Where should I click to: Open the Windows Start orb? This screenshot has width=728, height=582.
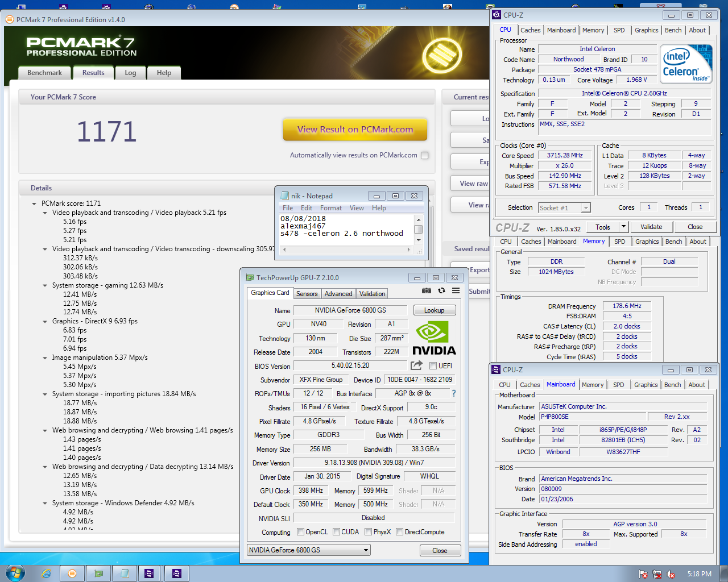point(15,573)
